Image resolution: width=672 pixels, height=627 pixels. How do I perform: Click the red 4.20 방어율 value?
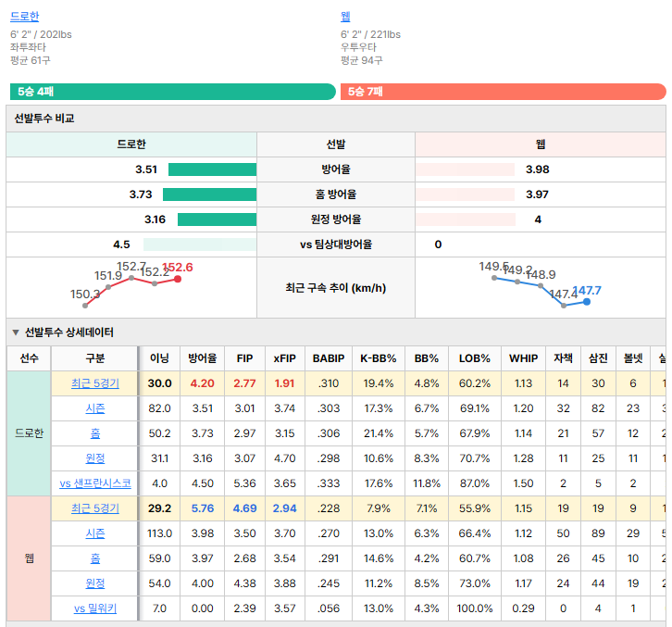[203, 383]
